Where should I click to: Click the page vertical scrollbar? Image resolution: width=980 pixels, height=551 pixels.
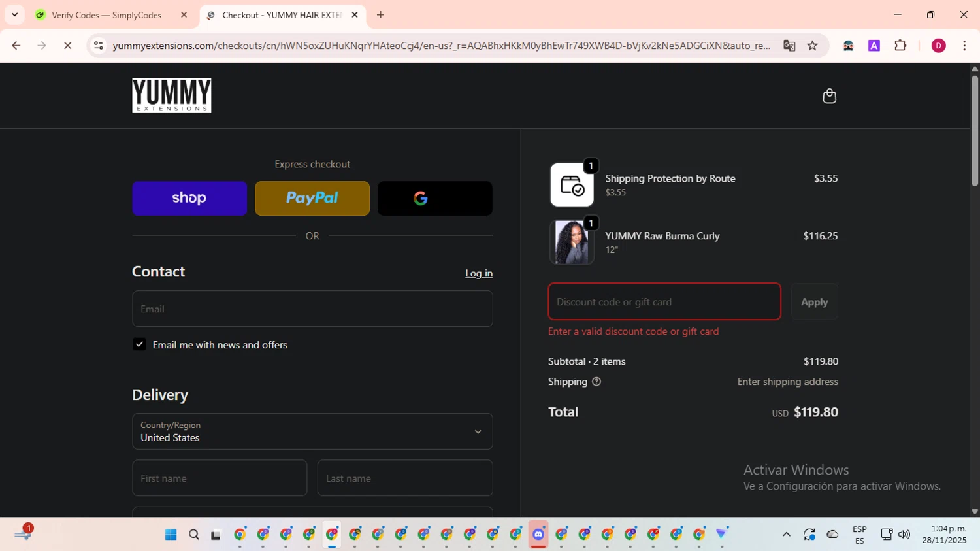pos(975,131)
